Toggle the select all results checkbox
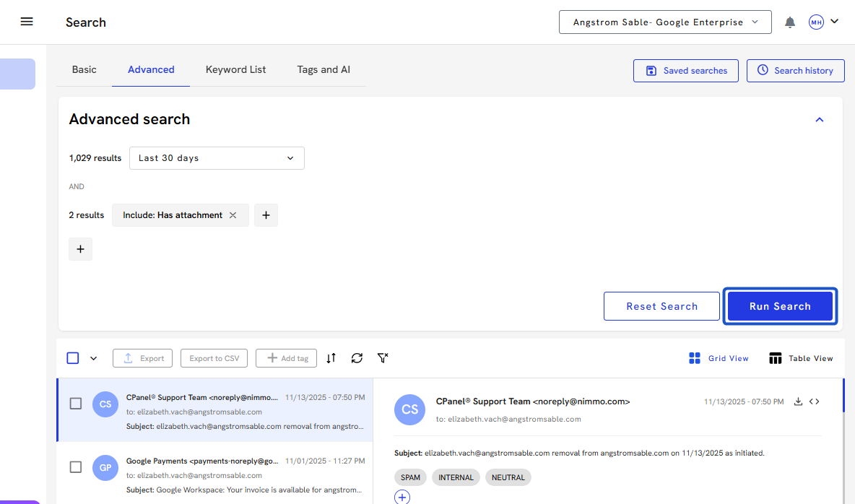855x504 pixels. [x=73, y=358]
